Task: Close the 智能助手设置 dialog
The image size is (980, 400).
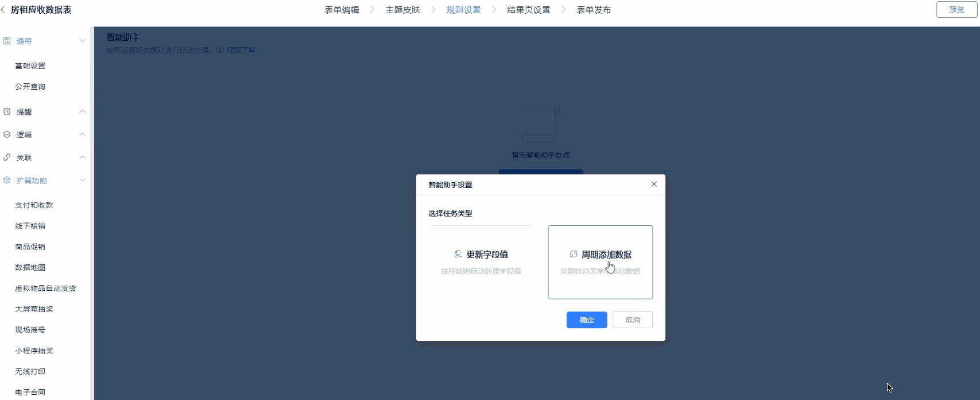Action: [x=653, y=184]
